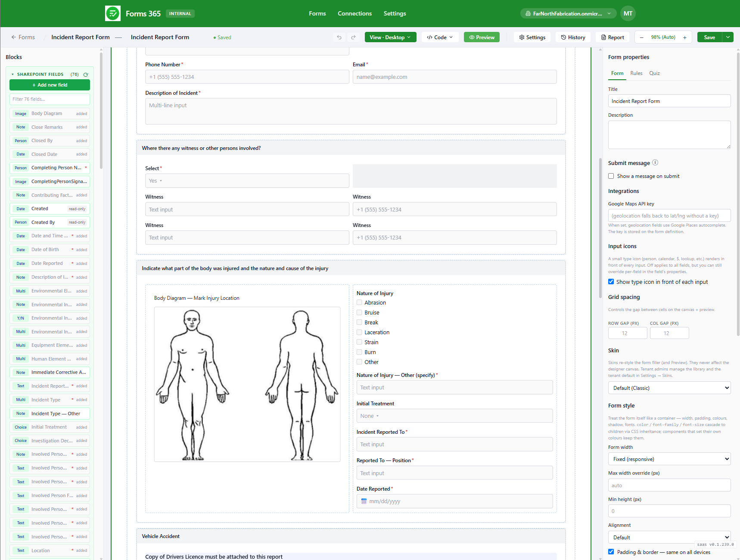
Task: Click the Row gap value field
Action: [x=628, y=333]
